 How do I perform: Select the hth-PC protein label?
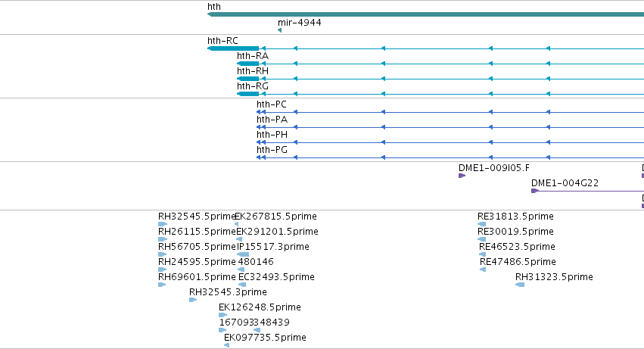[272, 104]
